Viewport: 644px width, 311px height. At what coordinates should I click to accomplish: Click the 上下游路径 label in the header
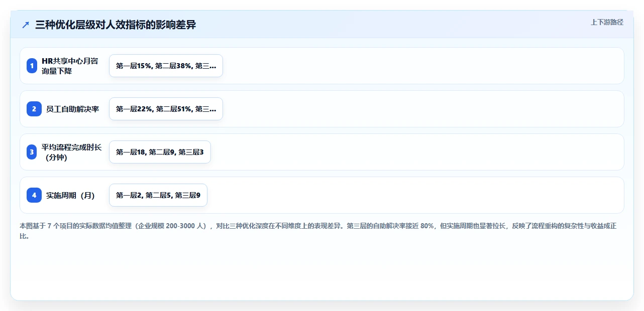[607, 22]
